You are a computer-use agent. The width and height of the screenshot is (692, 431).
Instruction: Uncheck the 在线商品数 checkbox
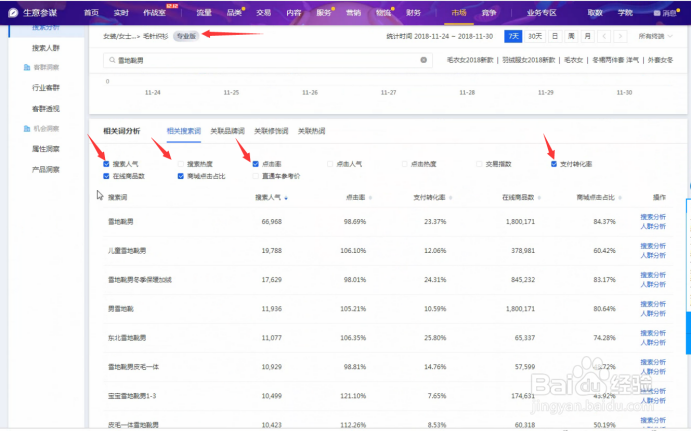pyautogui.click(x=106, y=176)
